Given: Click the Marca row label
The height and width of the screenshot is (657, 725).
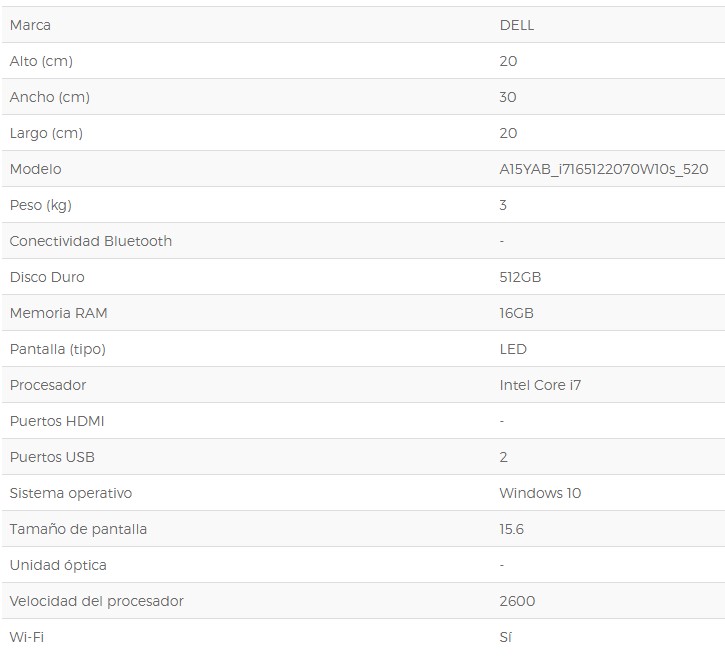Looking at the screenshot, I should (x=30, y=25).
